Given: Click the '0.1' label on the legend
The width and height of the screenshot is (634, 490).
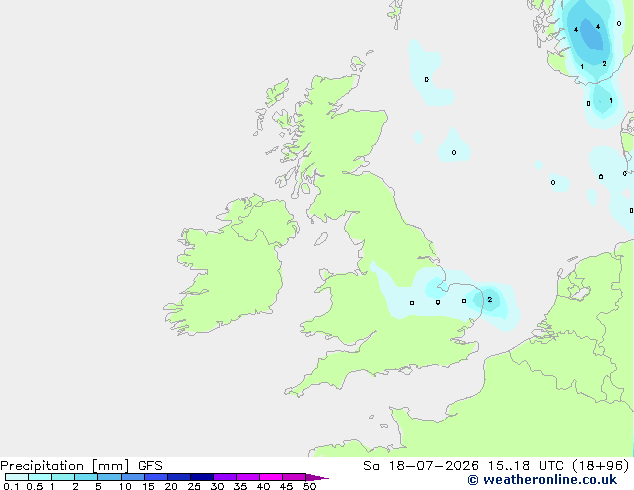Looking at the screenshot, I should point(11,486).
